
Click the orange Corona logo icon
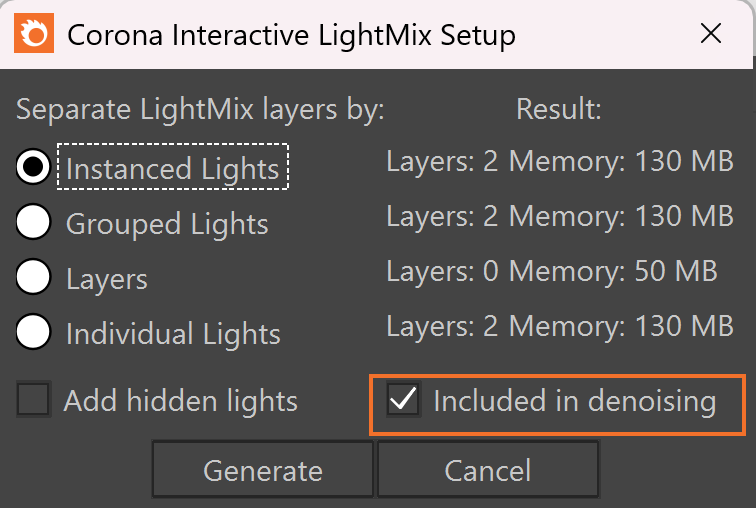(x=34, y=33)
